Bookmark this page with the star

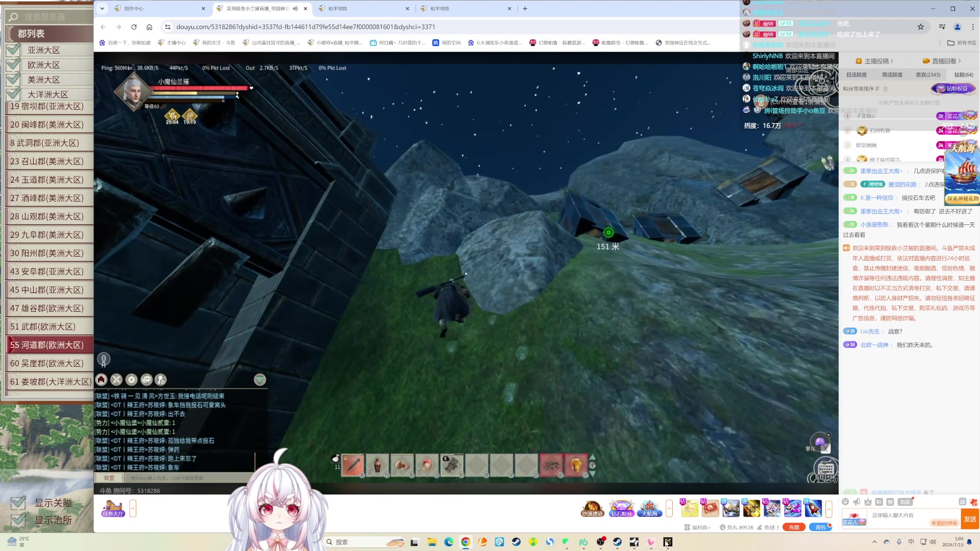click(921, 27)
